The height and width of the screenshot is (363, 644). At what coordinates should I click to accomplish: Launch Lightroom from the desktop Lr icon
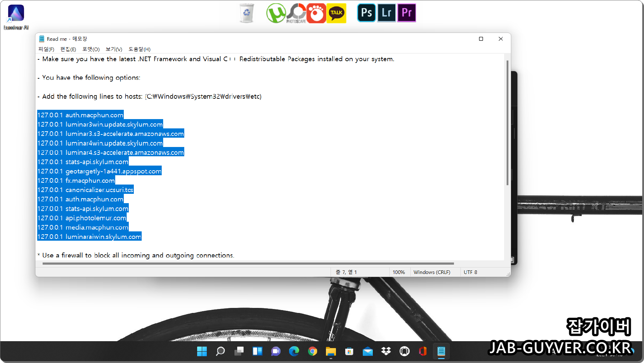(x=387, y=13)
